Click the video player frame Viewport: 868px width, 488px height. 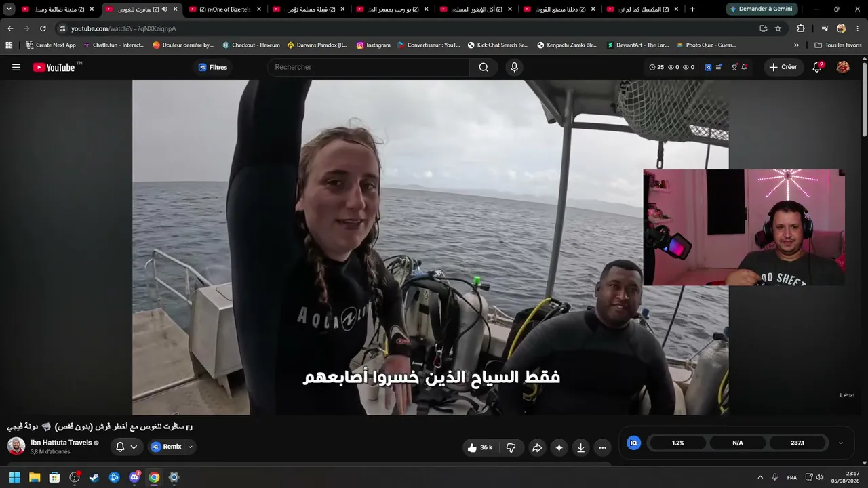click(431, 247)
